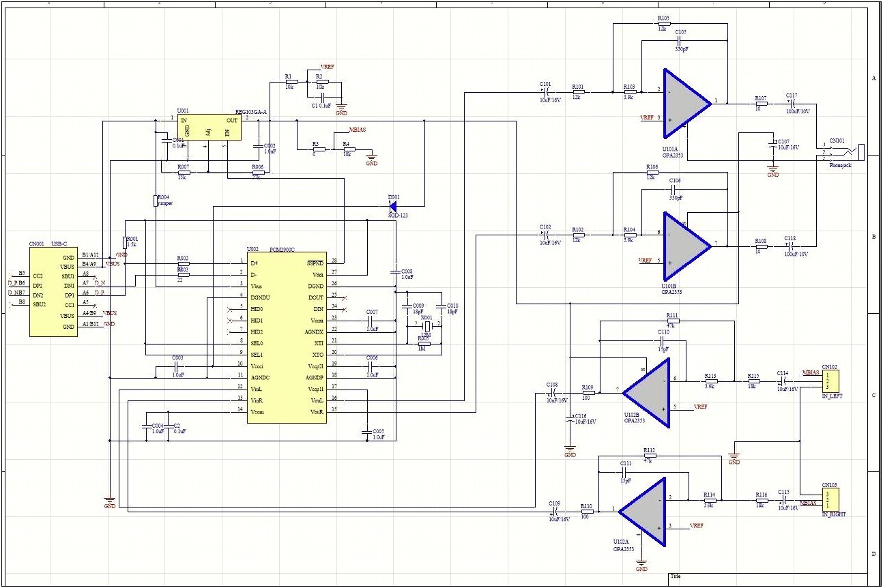Select capacitor C115 10uF/16V

point(784,500)
